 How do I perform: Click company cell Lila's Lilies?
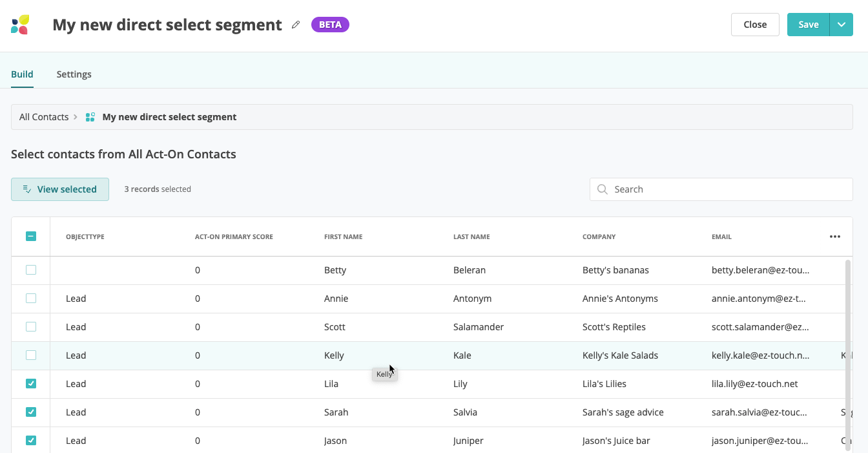pos(604,384)
